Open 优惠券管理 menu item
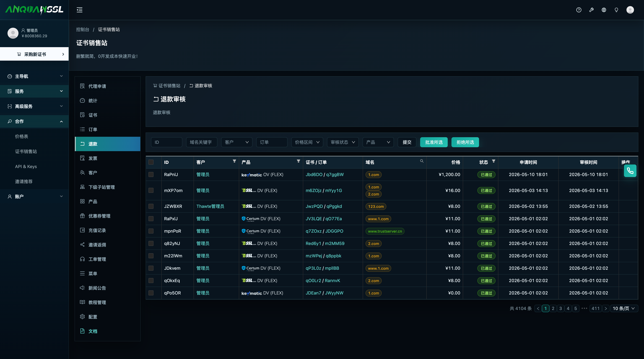This screenshot has width=644, height=359. [x=107, y=216]
